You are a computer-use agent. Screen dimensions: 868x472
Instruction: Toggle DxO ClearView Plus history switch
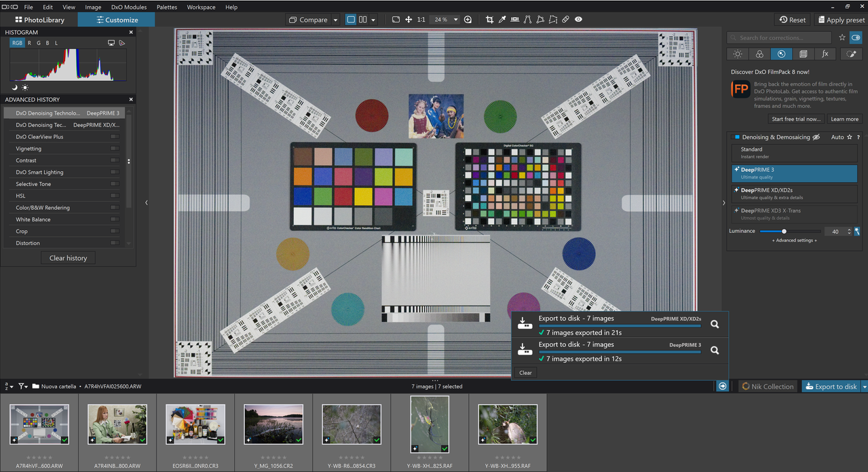(114, 137)
